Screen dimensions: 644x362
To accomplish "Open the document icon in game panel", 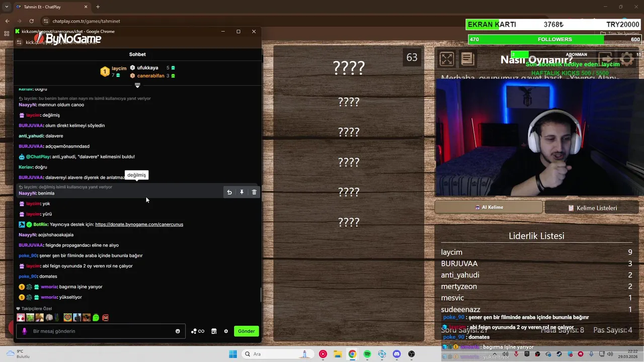I will pos(467,59).
